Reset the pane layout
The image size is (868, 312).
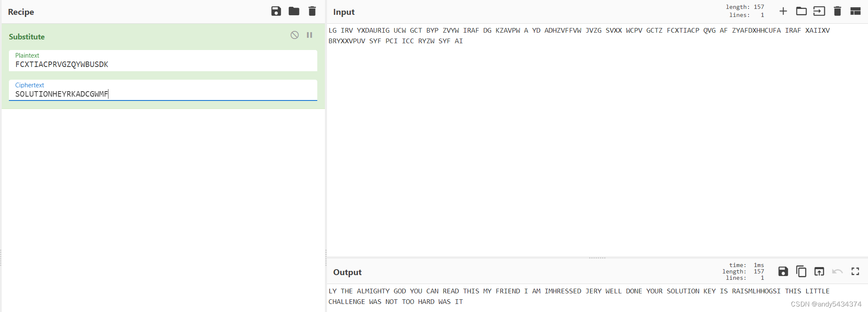coord(856,11)
